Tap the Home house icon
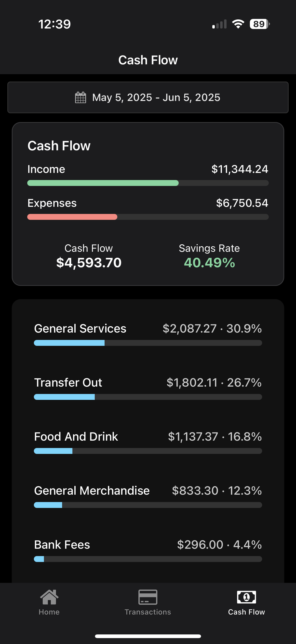 [x=49, y=597]
